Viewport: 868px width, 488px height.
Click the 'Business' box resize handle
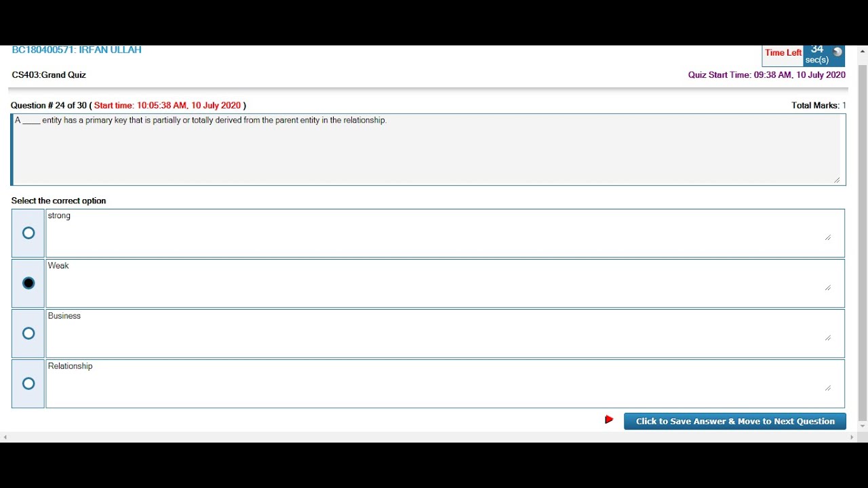pyautogui.click(x=828, y=338)
